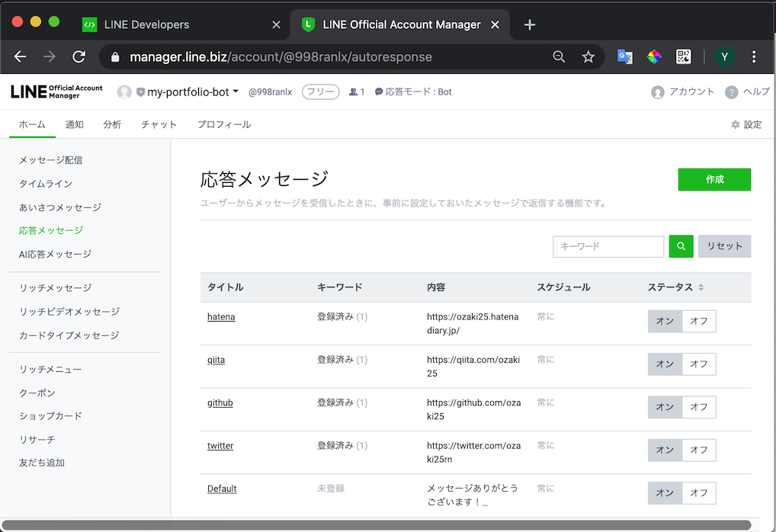Open メッセージ配信 in the sidebar
The height and width of the screenshot is (532, 776).
51,160
